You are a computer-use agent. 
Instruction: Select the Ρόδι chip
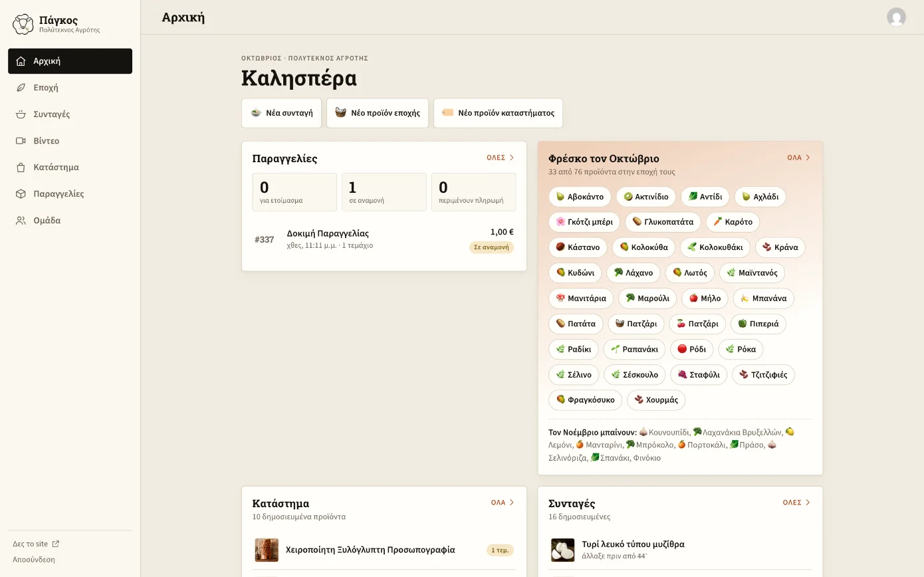tap(691, 349)
